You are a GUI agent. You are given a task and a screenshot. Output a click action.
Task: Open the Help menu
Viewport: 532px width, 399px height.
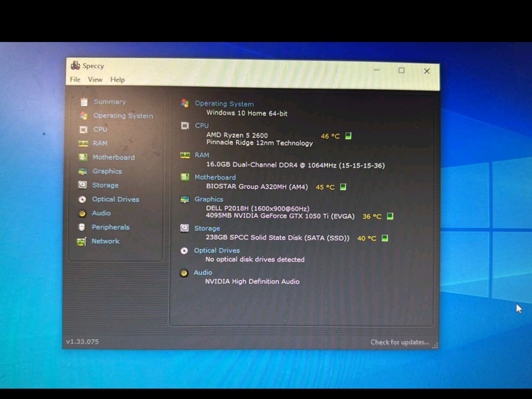pyautogui.click(x=117, y=80)
